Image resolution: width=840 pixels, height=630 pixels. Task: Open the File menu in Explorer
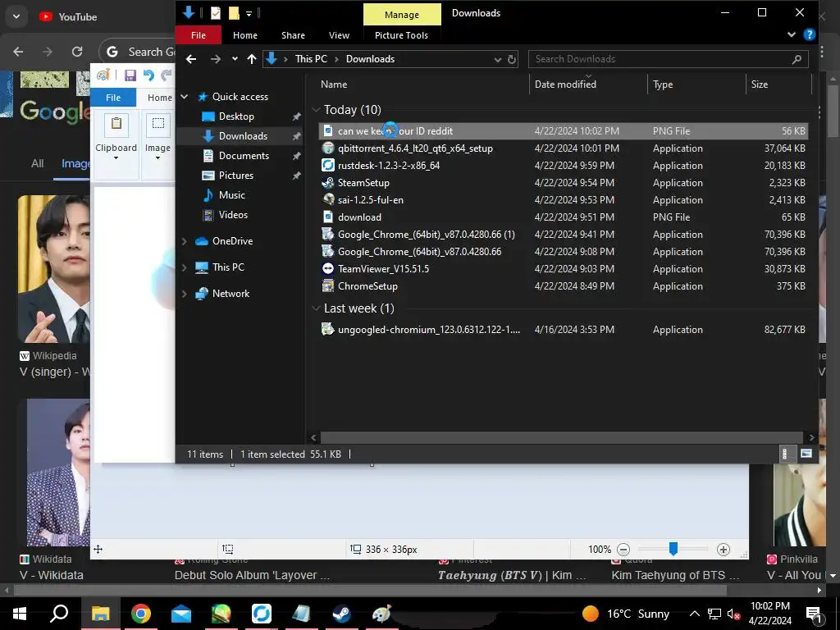[199, 35]
